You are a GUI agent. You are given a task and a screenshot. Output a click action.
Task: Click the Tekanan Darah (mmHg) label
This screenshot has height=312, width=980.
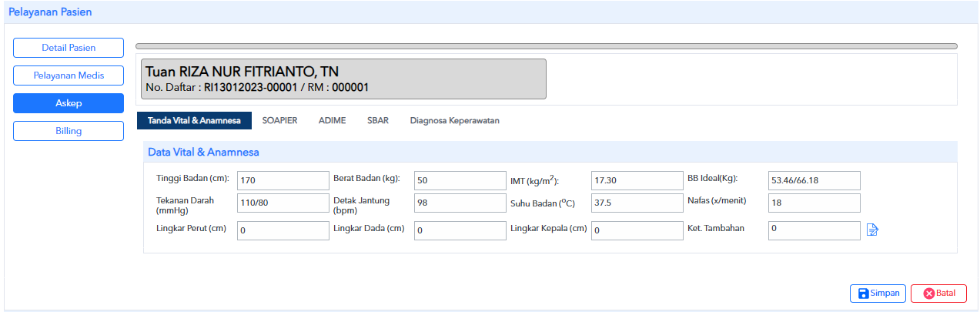tap(185, 204)
